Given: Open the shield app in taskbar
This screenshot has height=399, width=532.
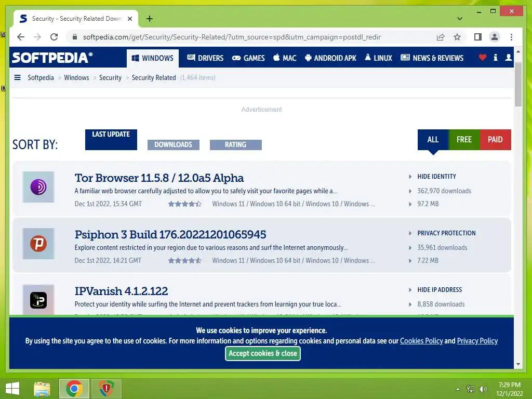Looking at the screenshot, I should [x=106, y=389].
